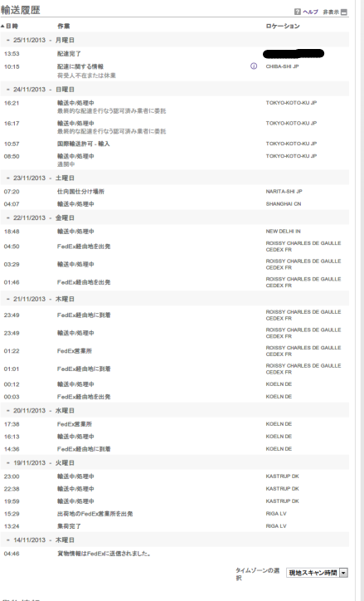Collapse the 21/11/2013 木曜日 group

coord(8,299)
